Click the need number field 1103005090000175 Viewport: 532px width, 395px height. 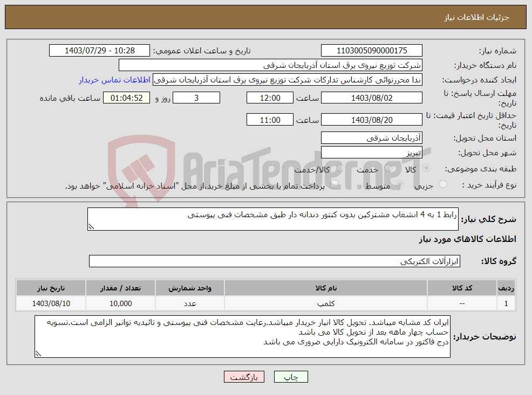coord(372,51)
